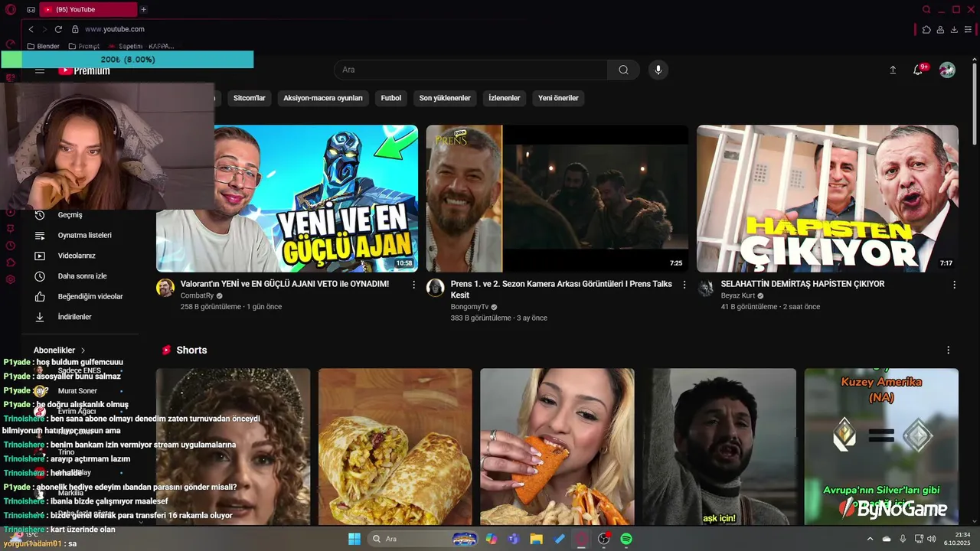The image size is (980, 551).
Task: Open the Prompt bookmarks folder
Action: [x=84, y=46]
